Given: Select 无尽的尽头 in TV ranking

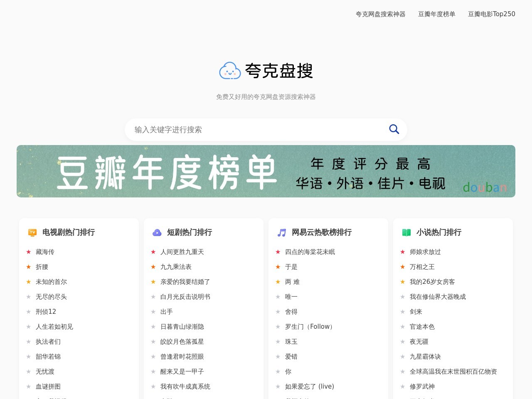Looking at the screenshot, I should click(51, 297).
